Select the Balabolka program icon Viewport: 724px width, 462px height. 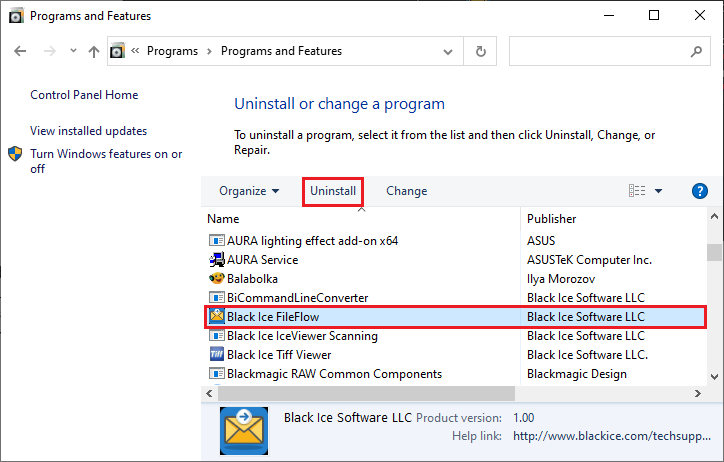217,279
